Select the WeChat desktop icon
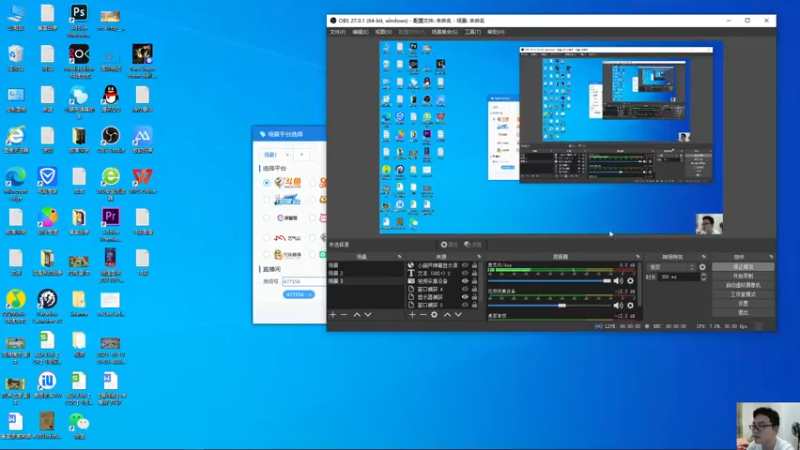 point(79,426)
